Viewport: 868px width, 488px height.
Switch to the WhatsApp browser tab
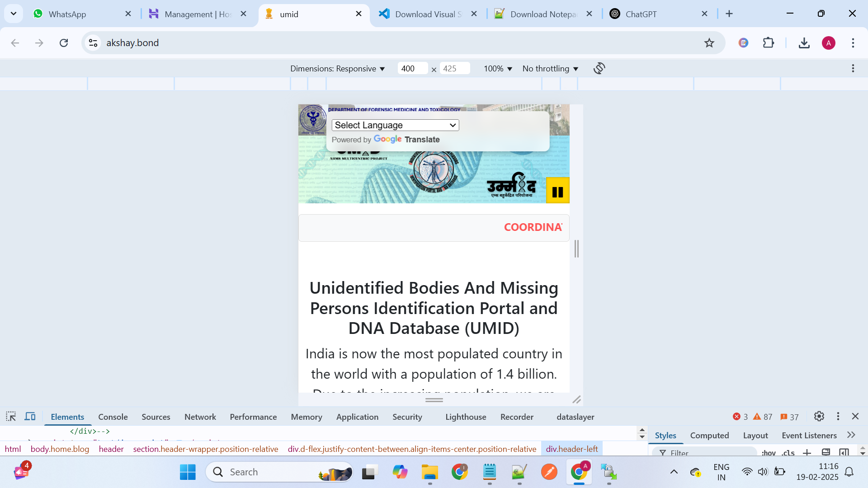81,14
